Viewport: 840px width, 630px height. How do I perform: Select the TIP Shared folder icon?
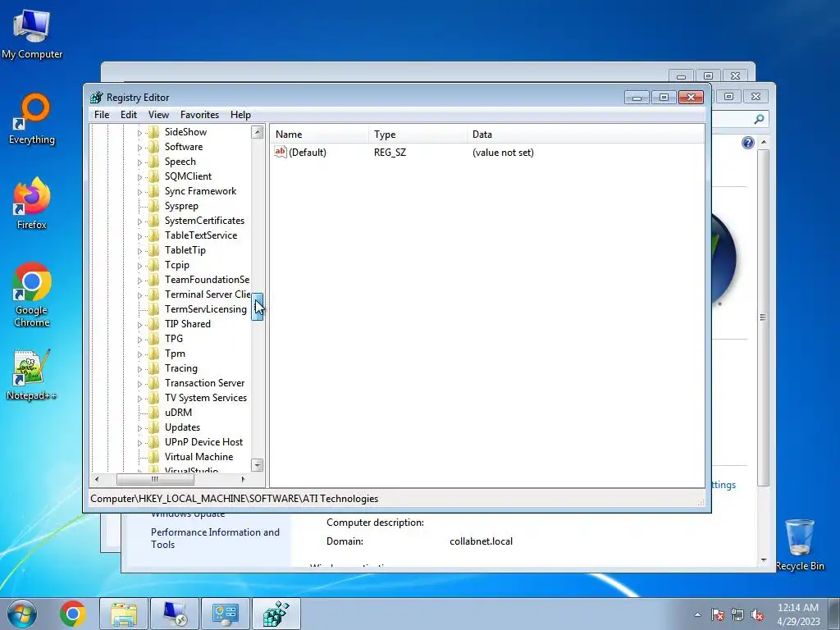[153, 323]
